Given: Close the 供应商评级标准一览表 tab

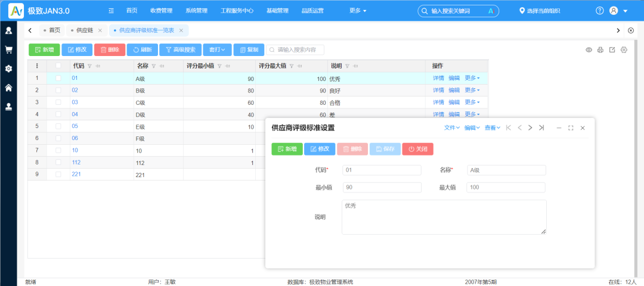Looking at the screenshot, I should 181,30.
